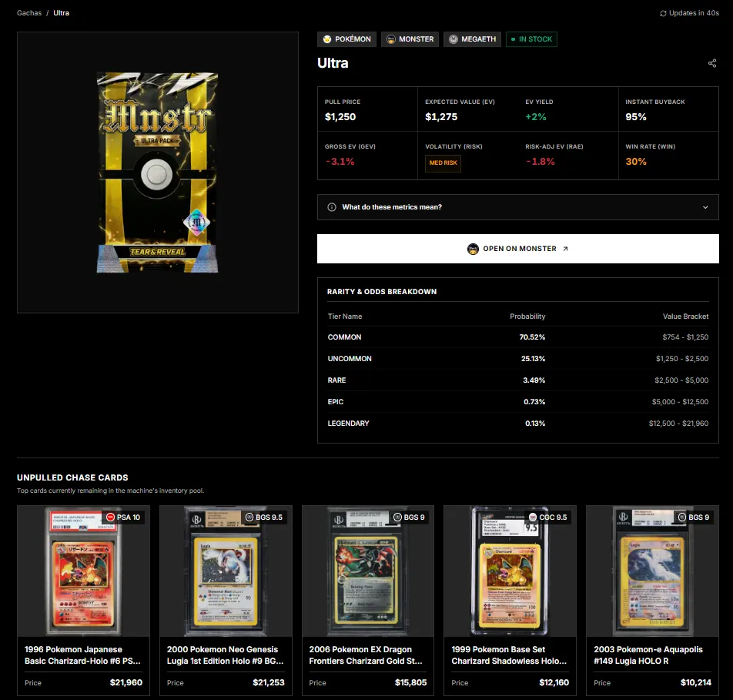This screenshot has width=733, height=700.
Task: Click the refresh icon beside Updates timer
Action: [x=663, y=14]
